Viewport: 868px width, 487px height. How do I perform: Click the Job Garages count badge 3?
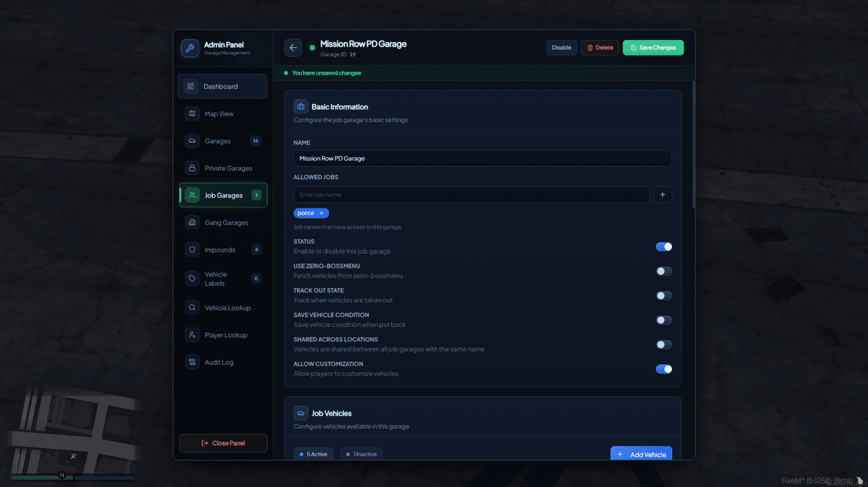(x=256, y=195)
